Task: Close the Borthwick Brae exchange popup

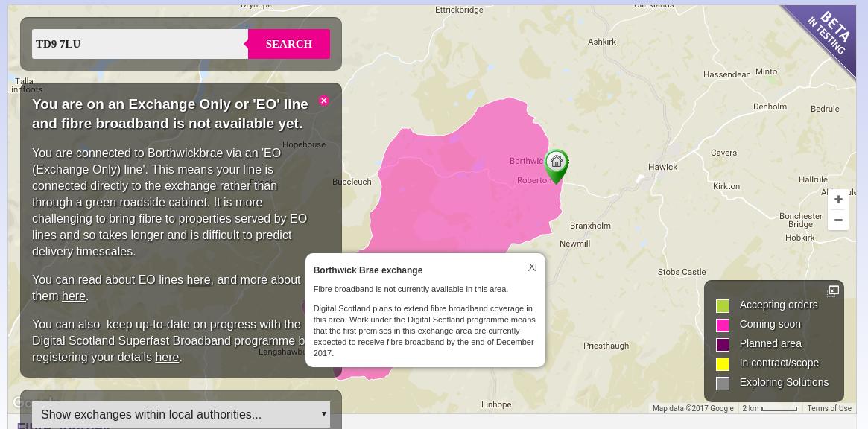Action: [x=531, y=267]
